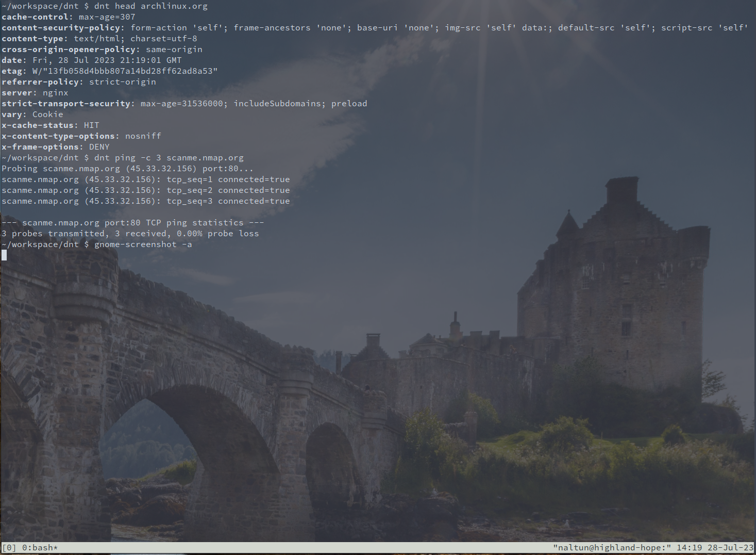
Task: Click the Probing scanme.nmap.org line
Action: click(127, 169)
